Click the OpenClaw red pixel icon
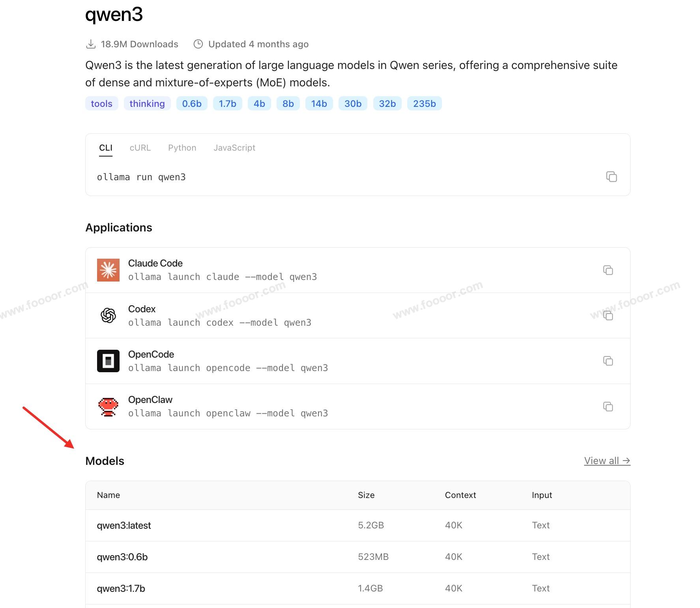The height and width of the screenshot is (608, 700). (108, 407)
